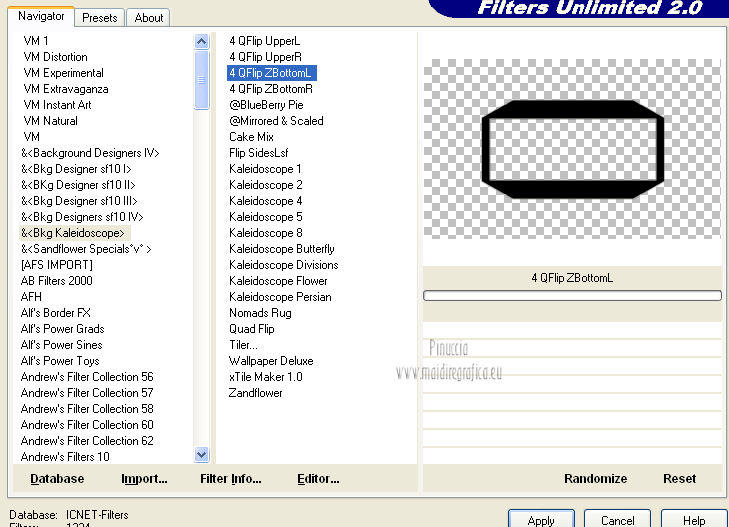Select &<Sandflower Specials°v°> category
This screenshot has height=527, width=729.
[86, 249]
